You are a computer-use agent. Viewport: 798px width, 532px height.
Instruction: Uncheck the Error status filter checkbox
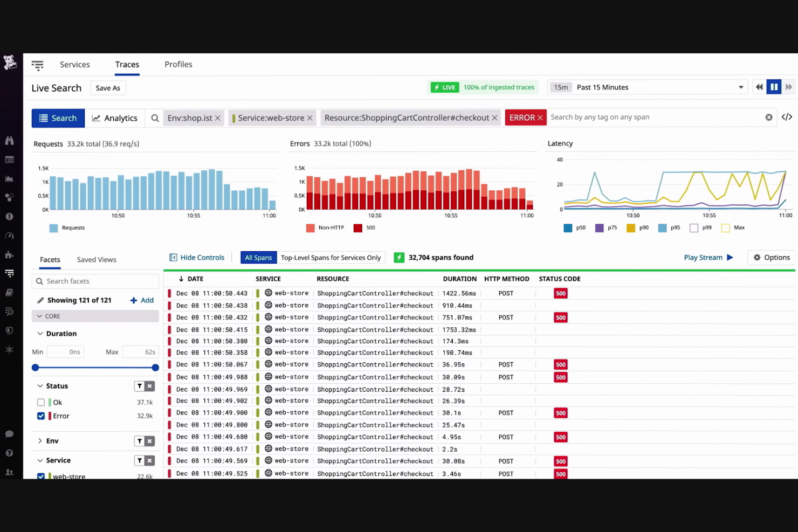41,416
